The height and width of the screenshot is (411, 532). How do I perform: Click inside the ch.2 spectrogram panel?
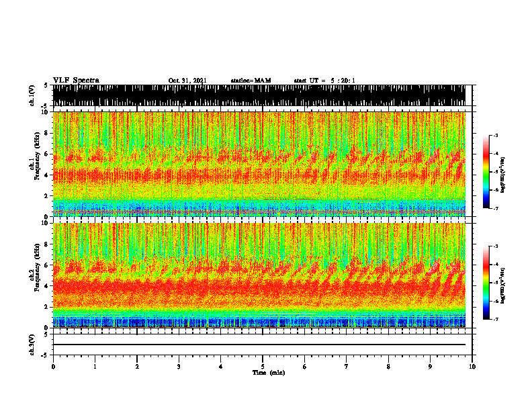point(259,275)
